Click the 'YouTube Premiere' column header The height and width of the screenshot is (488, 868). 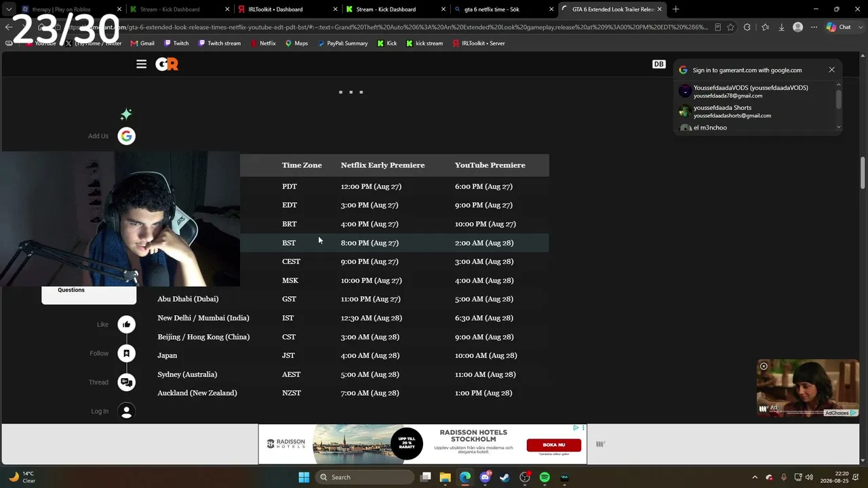click(490, 165)
